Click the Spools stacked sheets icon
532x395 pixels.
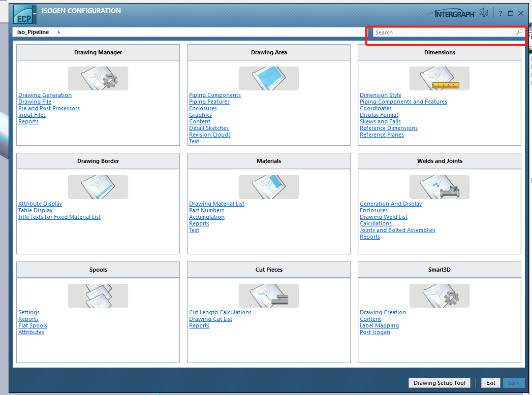click(x=98, y=295)
